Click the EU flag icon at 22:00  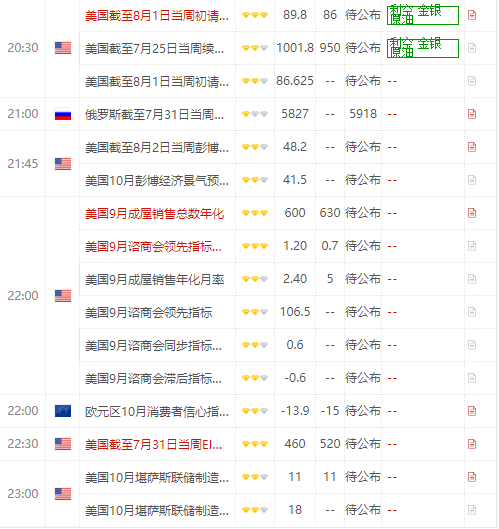click(x=63, y=411)
